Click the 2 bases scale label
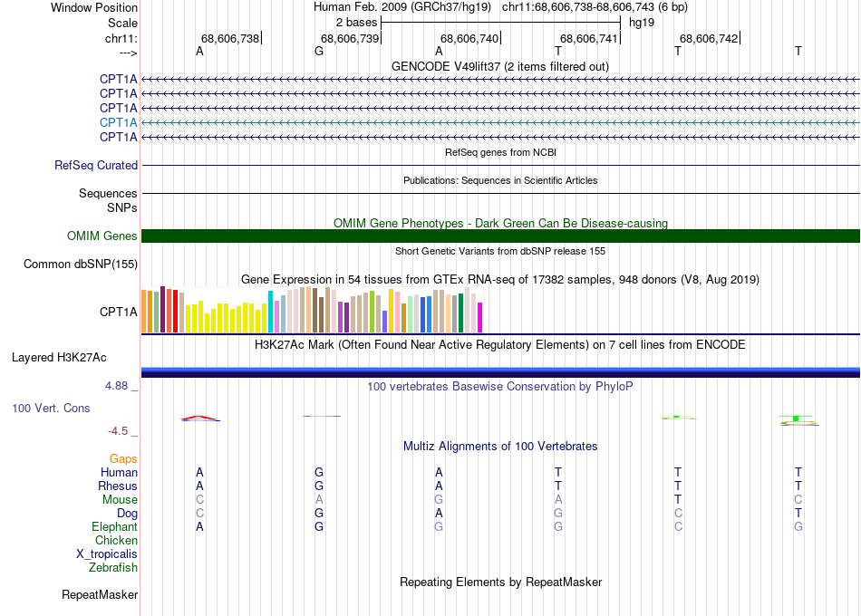 tap(356, 23)
